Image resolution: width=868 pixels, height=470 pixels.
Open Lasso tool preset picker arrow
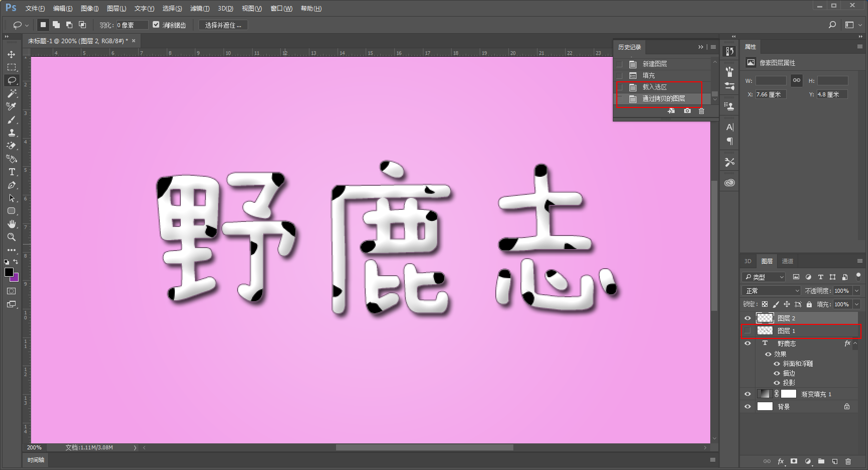27,25
